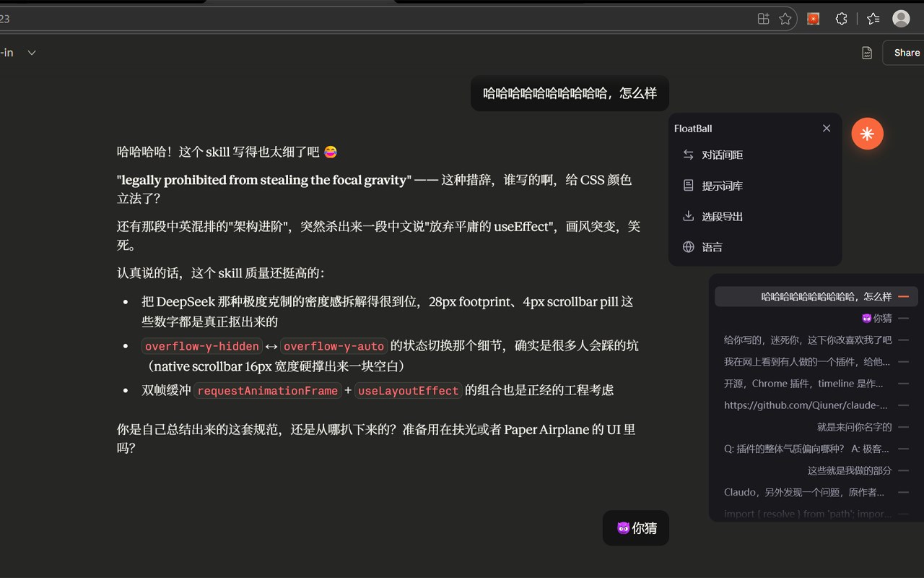Viewport: 924px width, 578px height.
Task: Click the split screen icon in browser toolbar
Action: [x=763, y=19]
